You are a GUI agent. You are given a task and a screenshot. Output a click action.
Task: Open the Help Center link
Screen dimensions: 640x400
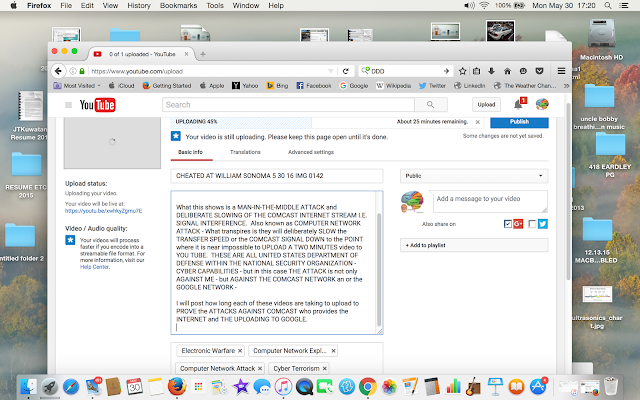[x=95, y=267]
